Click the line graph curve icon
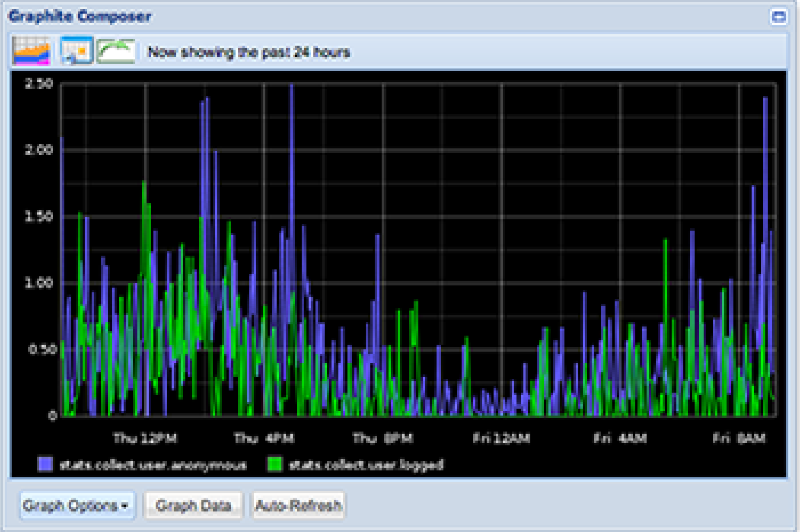Viewport: 800px width, 532px height. point(117,50)
